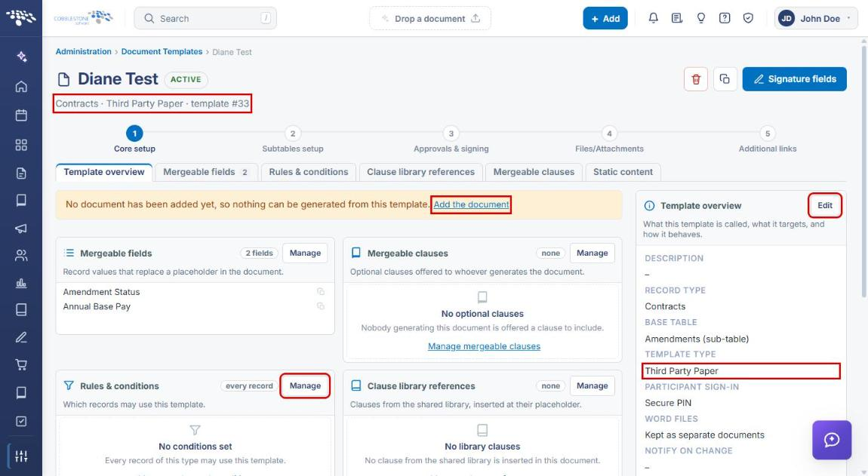Viewport: 868px width, 476px height.
Task: Click the shield check icon in header
Action: point(748,18)
